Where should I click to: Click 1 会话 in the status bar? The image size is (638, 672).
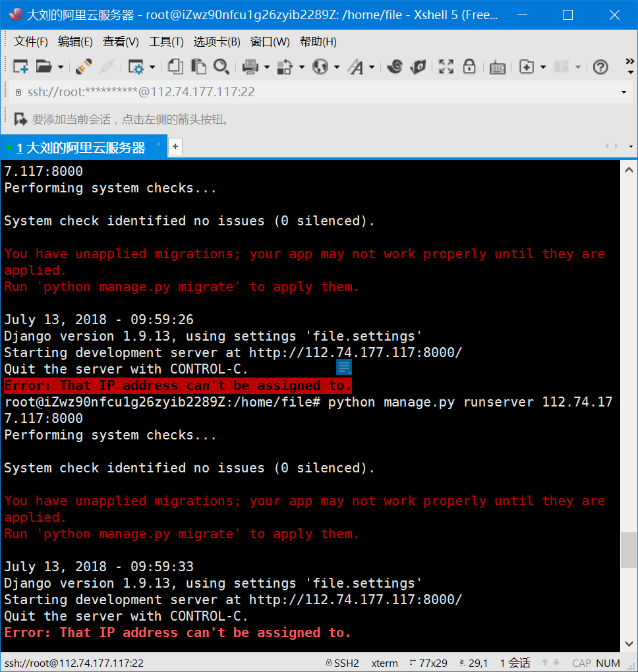click(515, 663)
